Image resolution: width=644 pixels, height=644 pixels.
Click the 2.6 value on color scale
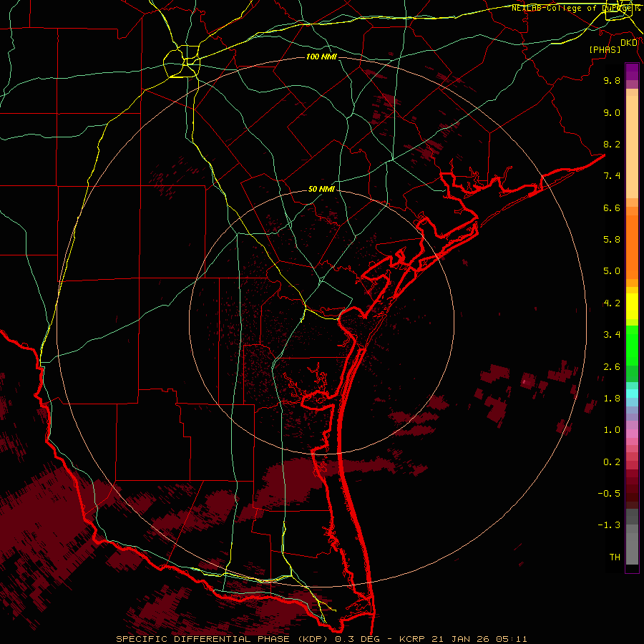(x=612, y=367)
